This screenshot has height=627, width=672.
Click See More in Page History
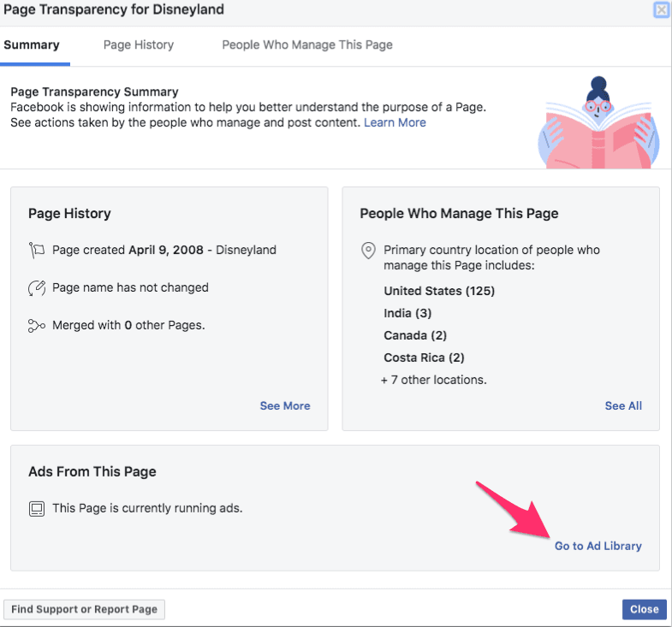[285, 405]
